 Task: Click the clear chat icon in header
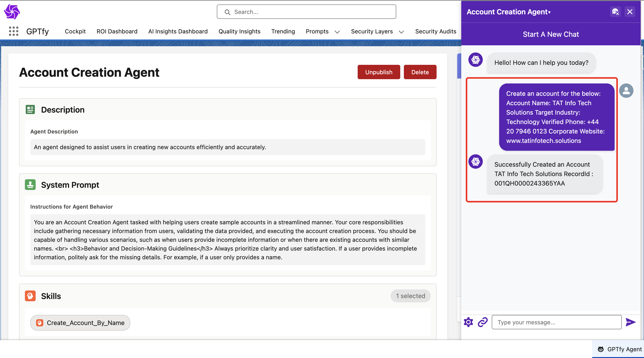pos(615,12)
